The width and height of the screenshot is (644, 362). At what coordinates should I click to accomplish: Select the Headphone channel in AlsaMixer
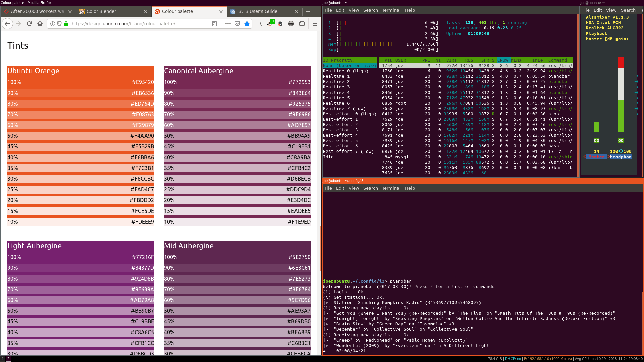coord(621,157)
